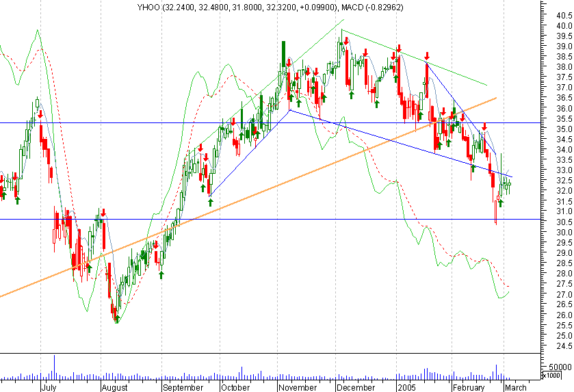Click the 50000 volume scale label
Screen dimensions: 574x392
(560, 367)
